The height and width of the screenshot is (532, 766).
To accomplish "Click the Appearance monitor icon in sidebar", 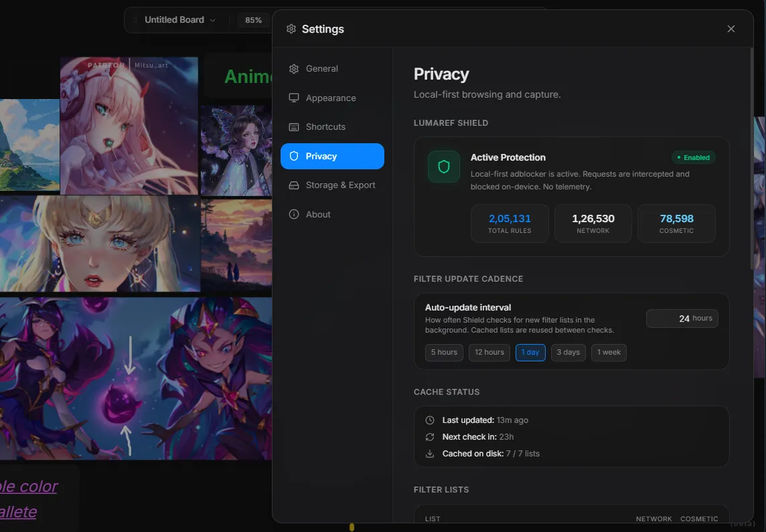I will tap(293, 98).
